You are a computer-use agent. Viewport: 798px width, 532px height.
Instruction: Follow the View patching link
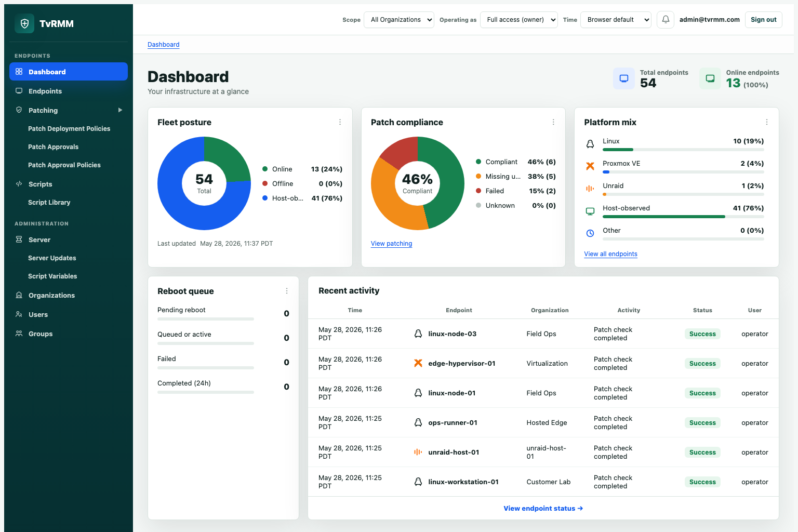392,244
